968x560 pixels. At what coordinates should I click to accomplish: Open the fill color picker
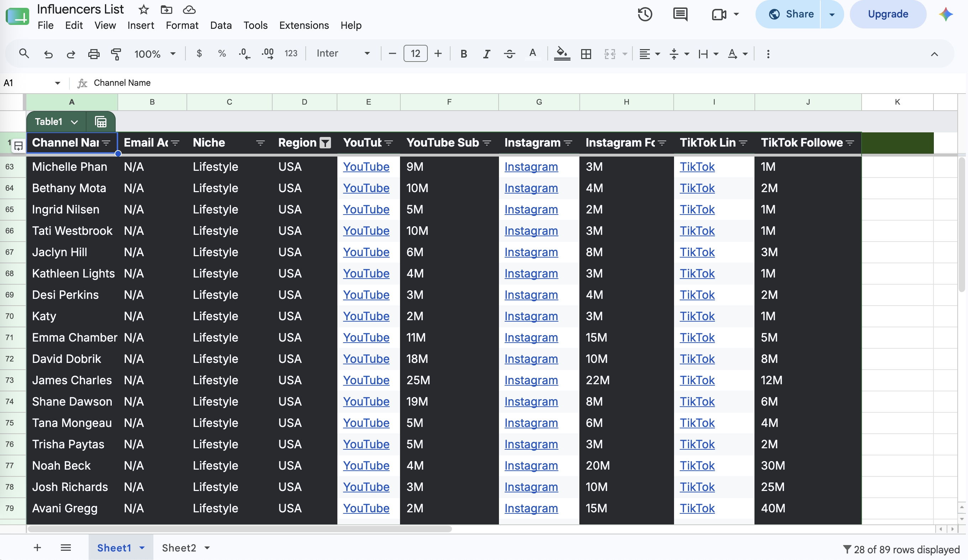click(x=562, y=54)
